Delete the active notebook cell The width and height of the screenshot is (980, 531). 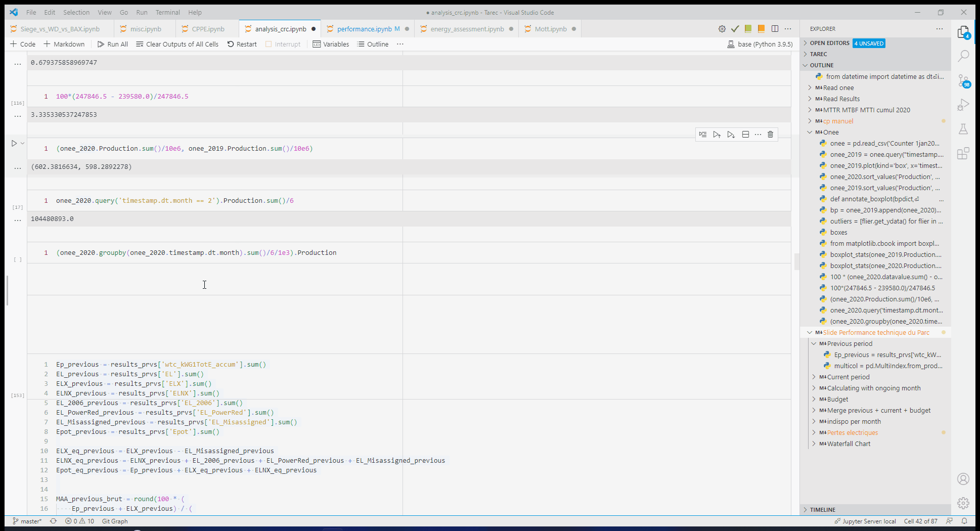(x=771, y=135)
